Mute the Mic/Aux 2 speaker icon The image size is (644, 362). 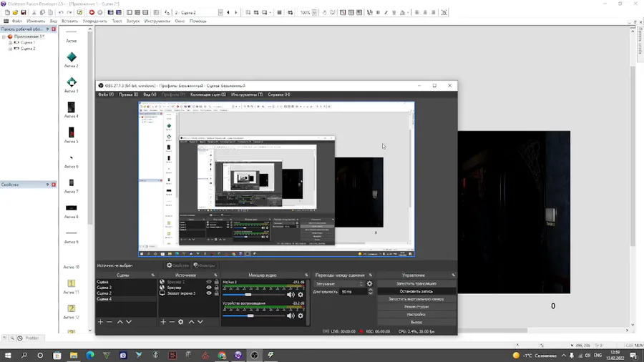point(291,295)
